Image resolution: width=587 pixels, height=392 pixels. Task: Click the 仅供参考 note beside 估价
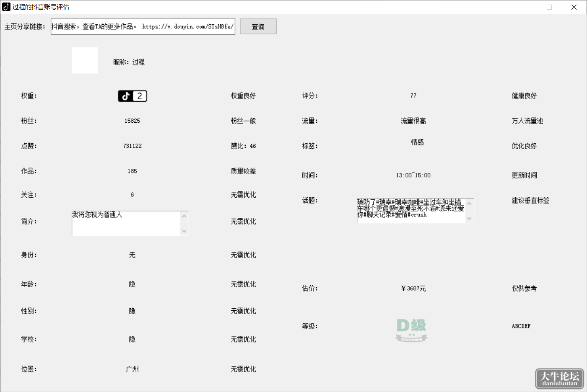tap(525, 289)
